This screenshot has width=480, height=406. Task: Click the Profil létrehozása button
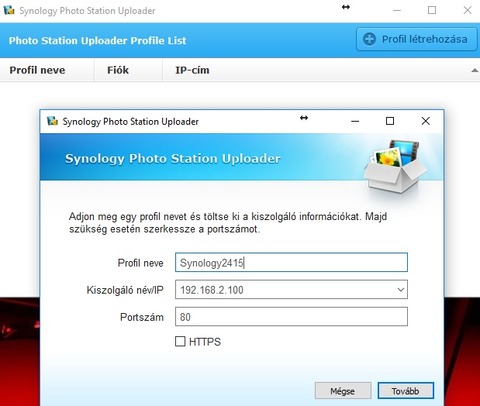[x=417, y=39]
